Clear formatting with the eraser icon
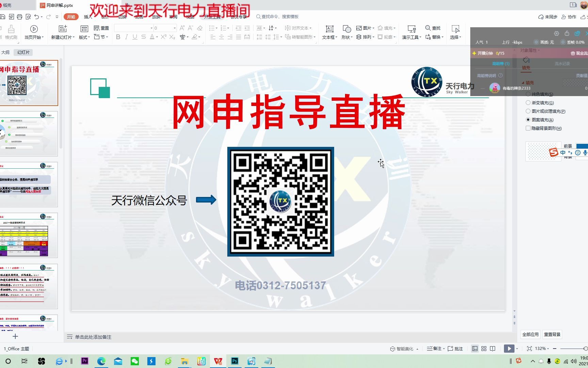Viewport: 588px width, 368px height. pyautogui.click(x=200, y=28)
